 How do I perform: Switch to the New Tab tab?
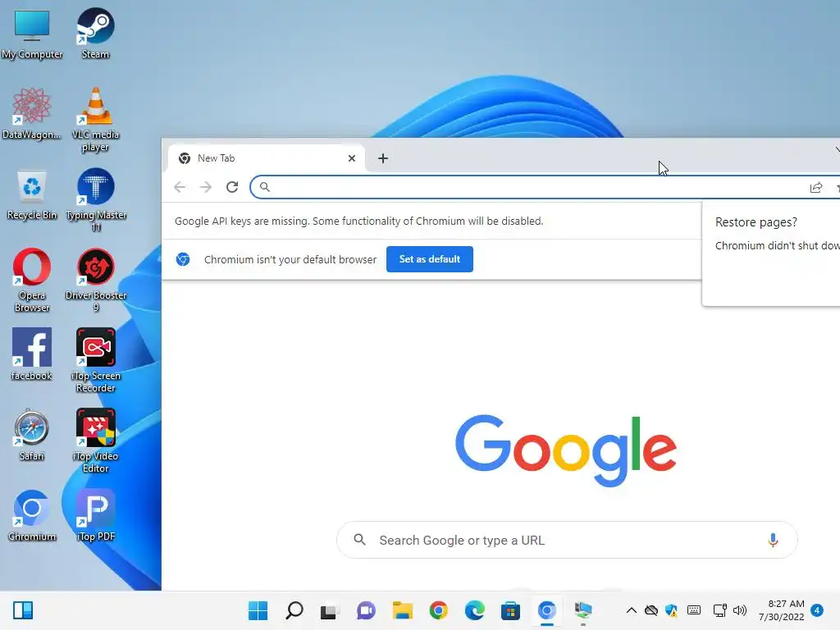(267, 158)
